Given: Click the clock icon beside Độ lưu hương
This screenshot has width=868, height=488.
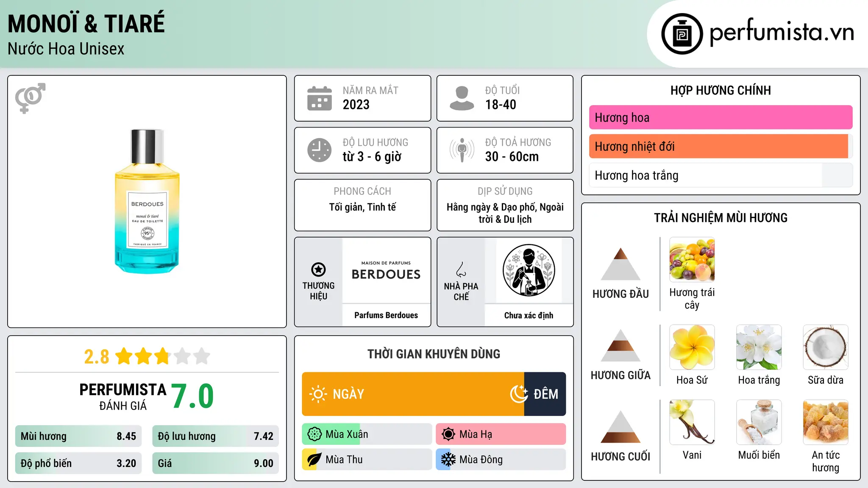Looking at the screenshot, I should 320,150.
